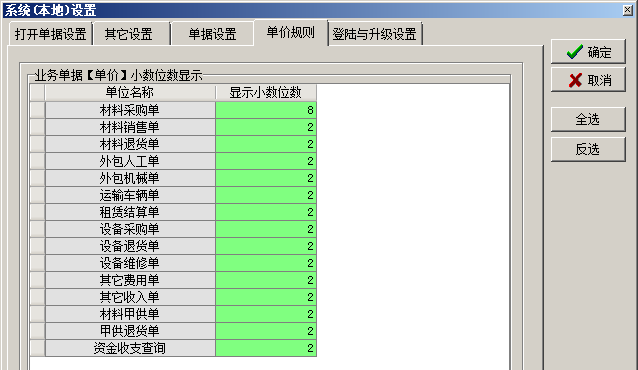Click row selector beside 资金收支查询
The image size is (638, 370).
[x=37, y=348]
